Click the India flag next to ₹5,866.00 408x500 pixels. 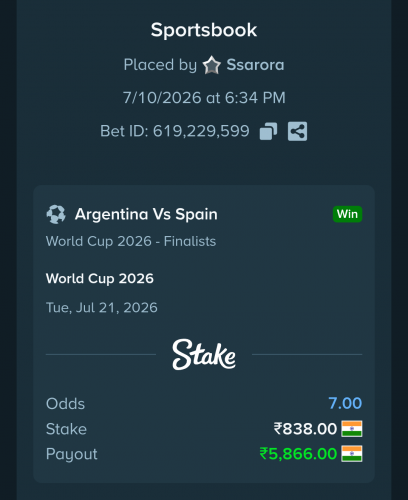click(352, 454)
